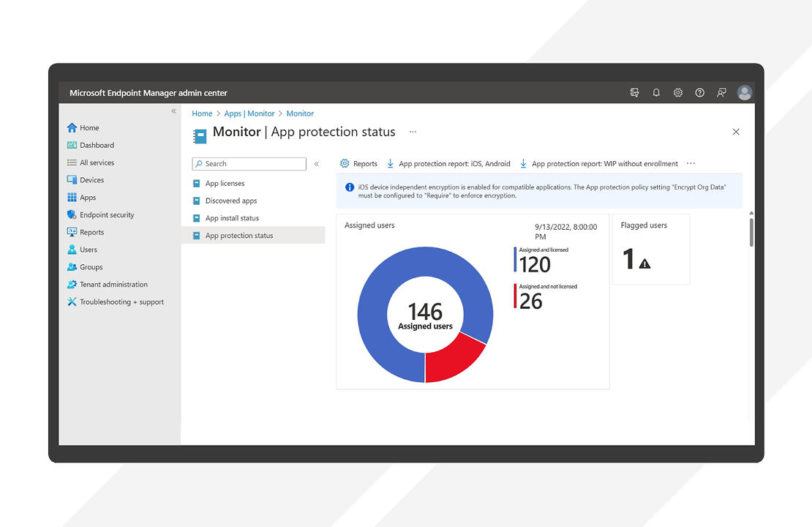Collapse the main left navigation sidebar

coord(173,111)
